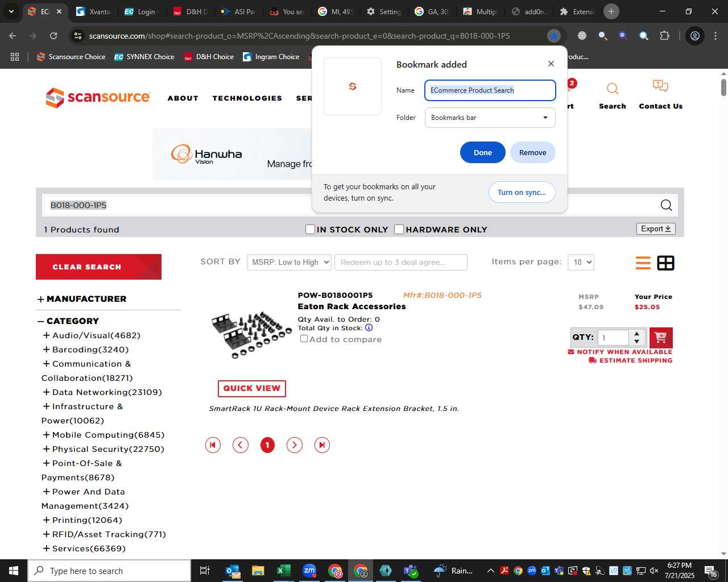Viewport: 728px width, 582px height.
Task: Open SORT BY dropdown MSRP Low to High
Action: click(289, 262)
